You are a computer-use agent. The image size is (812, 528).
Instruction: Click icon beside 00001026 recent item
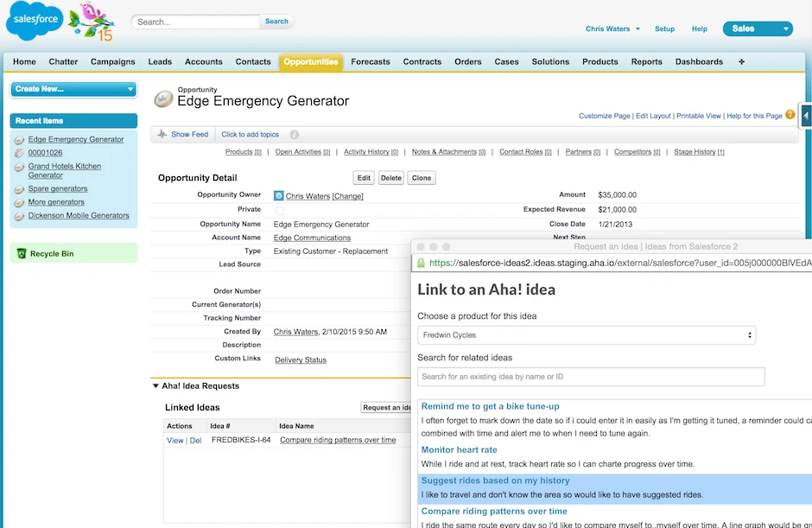(19, 153)
